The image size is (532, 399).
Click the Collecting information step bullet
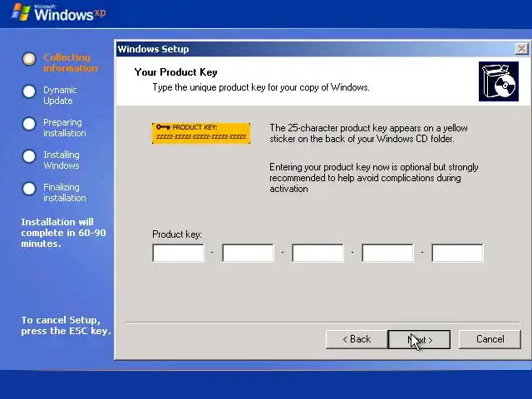pyautogui.click(x=29, y=59)
